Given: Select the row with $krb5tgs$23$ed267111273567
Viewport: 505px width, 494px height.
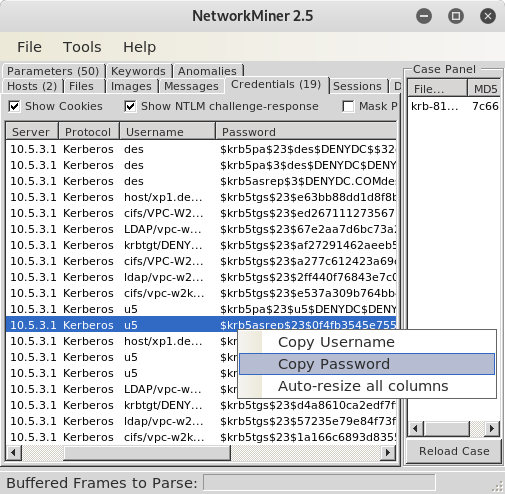Looking at the screenshot, I should (x=201, y=213).
